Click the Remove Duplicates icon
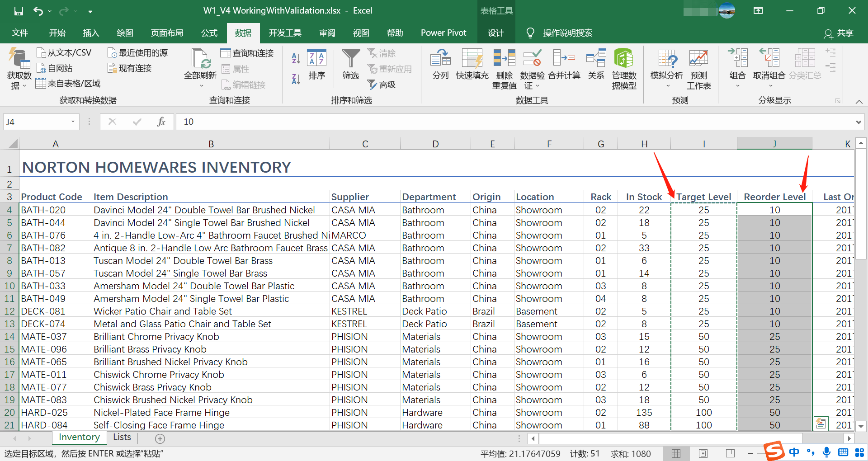 pos(504,59)
